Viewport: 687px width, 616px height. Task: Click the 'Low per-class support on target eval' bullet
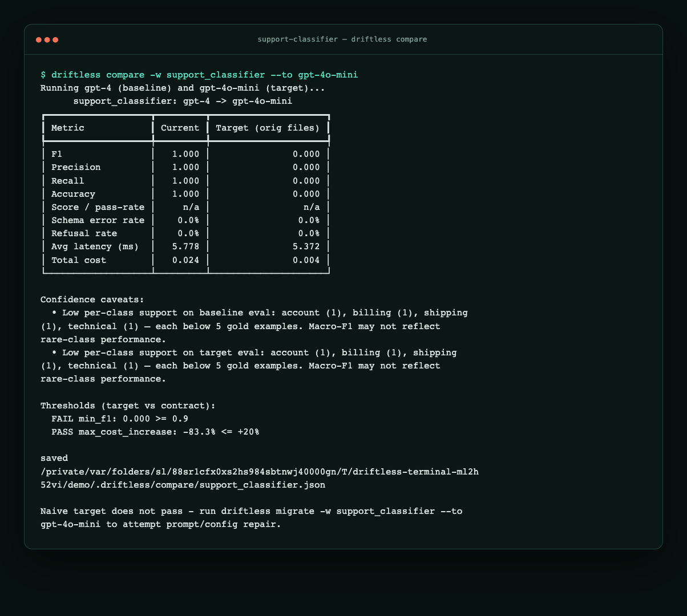tap(249, 366)
